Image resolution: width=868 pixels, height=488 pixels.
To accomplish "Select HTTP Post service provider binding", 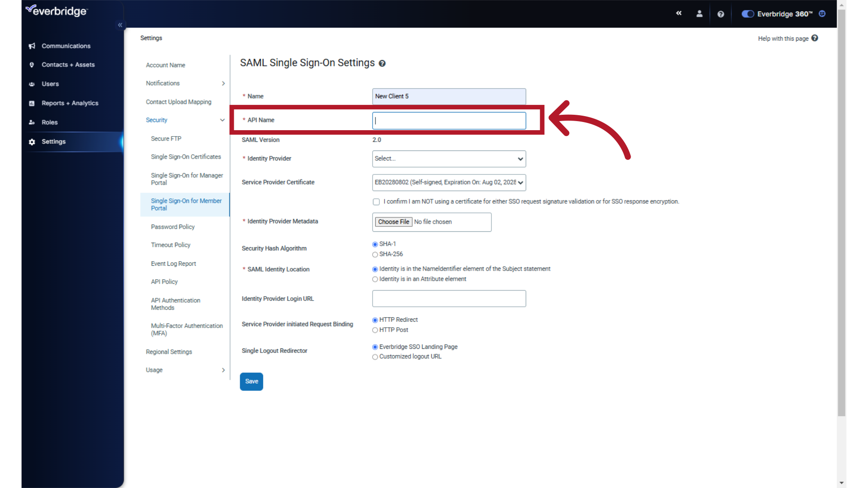I will click(376, 330).
